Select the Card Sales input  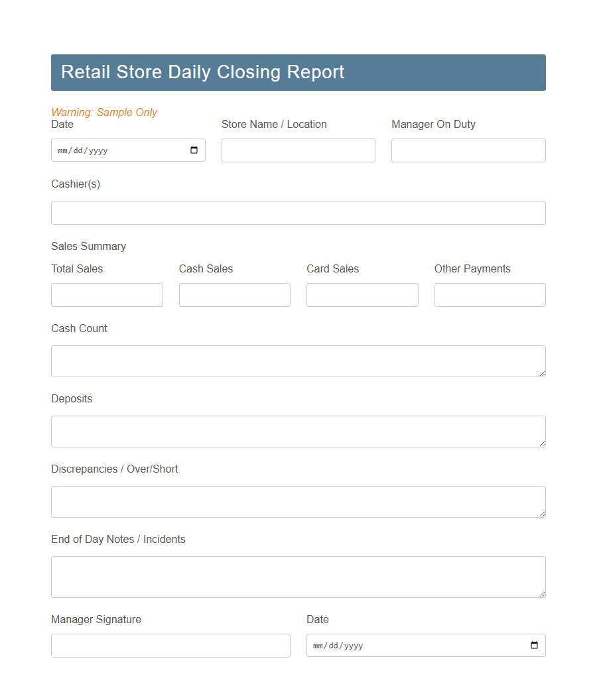[362, 294]
